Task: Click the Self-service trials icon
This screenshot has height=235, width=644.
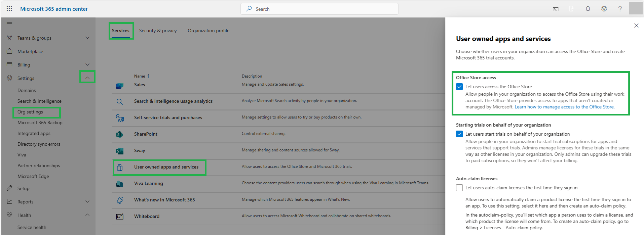Action: pyautogui.click(x=120, y=118)
